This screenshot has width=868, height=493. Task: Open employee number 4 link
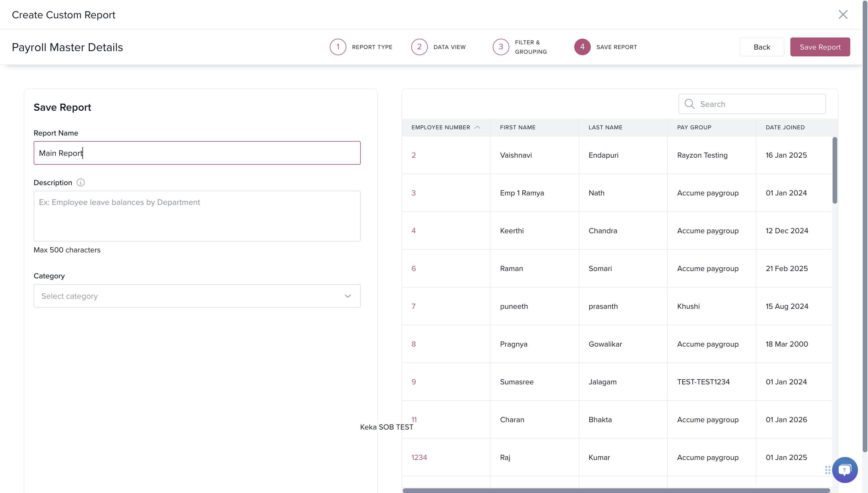pyautogui.click(x=413, y=231)
